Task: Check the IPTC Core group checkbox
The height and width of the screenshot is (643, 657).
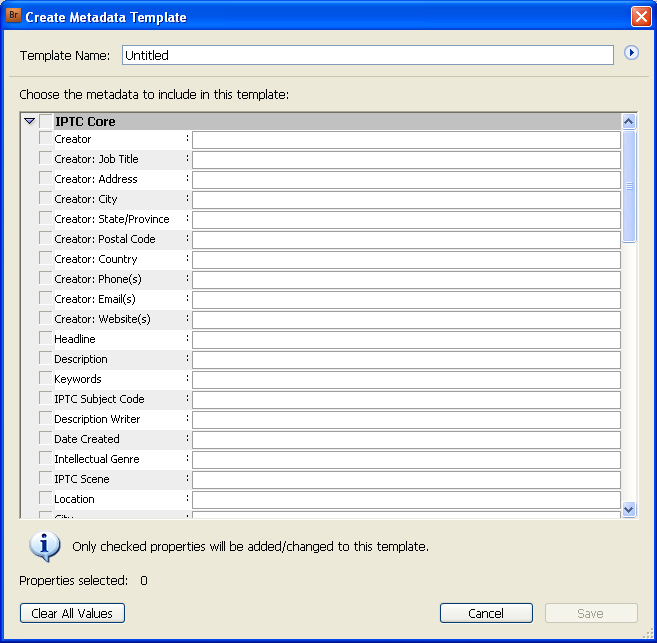Action: pyautogui.click(x=46, y=121)
